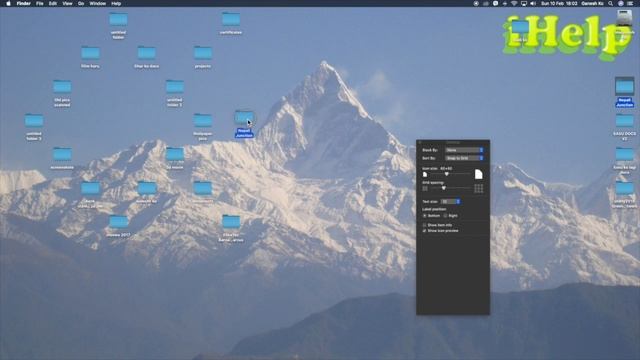Open the Finder menu
Image resolution: width=640 pixels, height=360 pixels.
click(x=23, y=3)
